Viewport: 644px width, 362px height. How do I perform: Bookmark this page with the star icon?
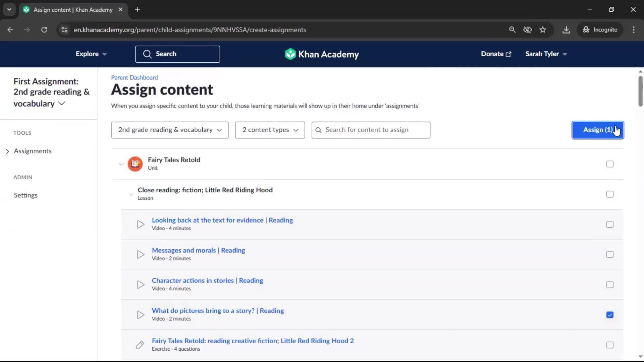[x=543, y=30]
